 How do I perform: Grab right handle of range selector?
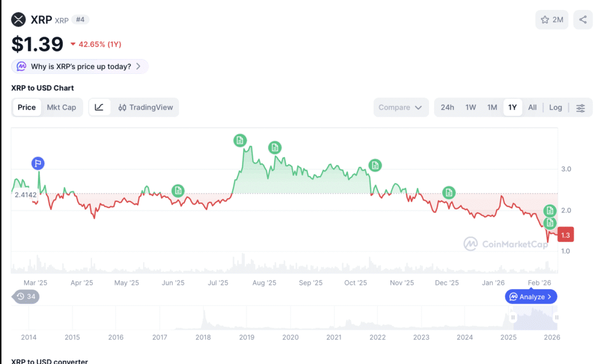pyautogui.click(x=556, y=317)
